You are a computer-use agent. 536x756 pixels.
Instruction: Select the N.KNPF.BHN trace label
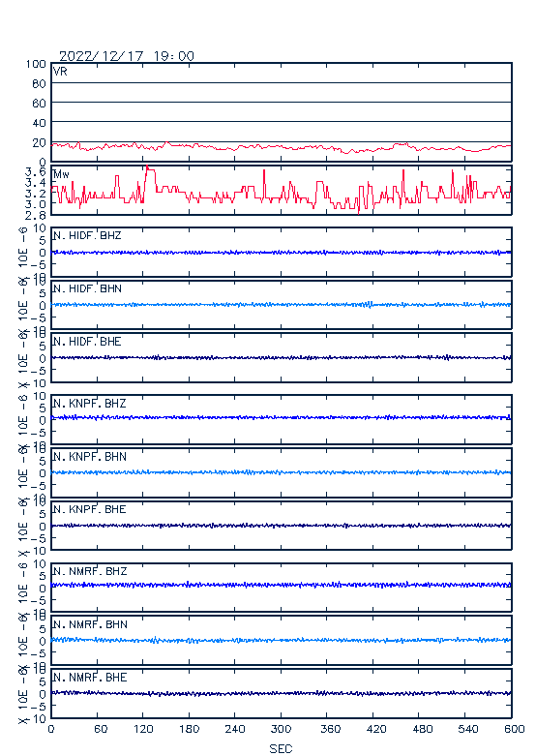(90, 456)
